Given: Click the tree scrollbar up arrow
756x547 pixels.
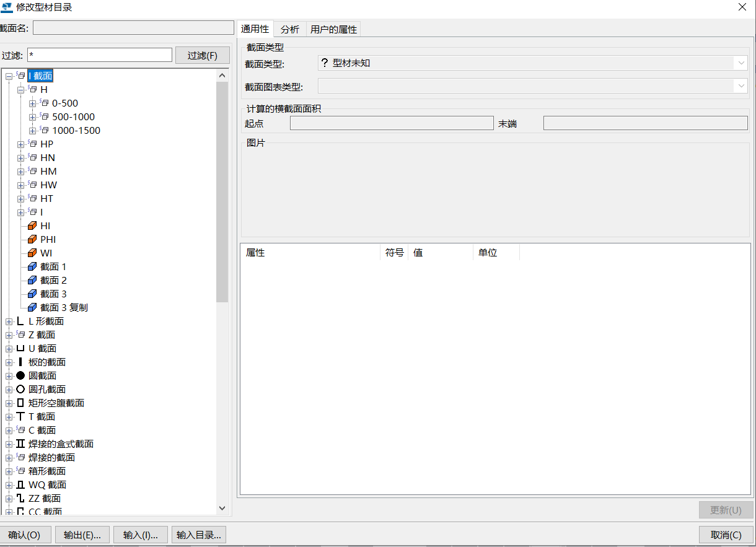Looking at the screenshot, I should (222, 75).
